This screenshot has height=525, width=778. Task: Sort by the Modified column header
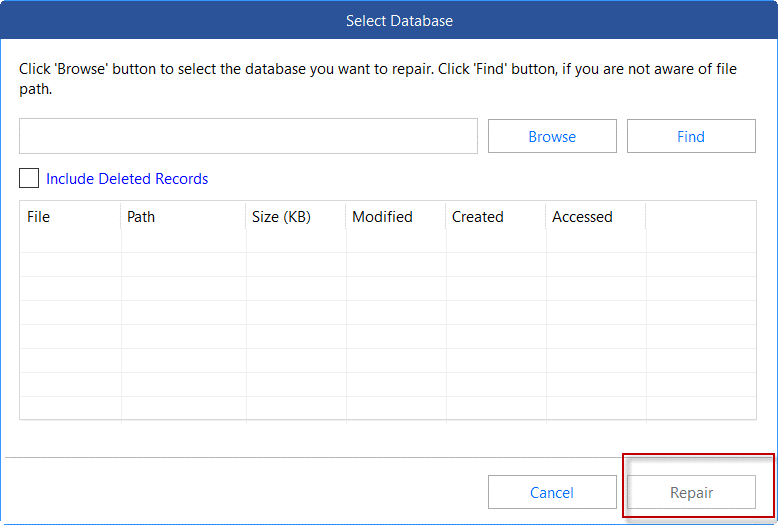tap(396, 217)
